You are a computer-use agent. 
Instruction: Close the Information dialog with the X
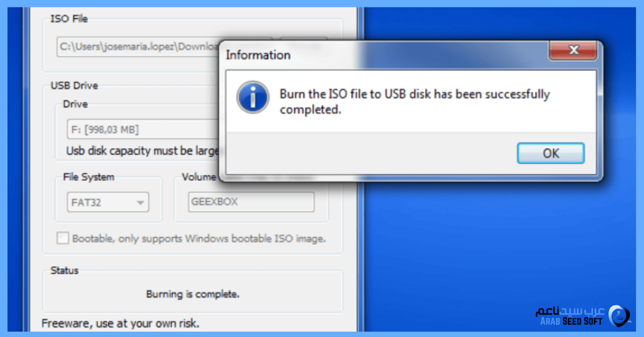pos(573,51)
